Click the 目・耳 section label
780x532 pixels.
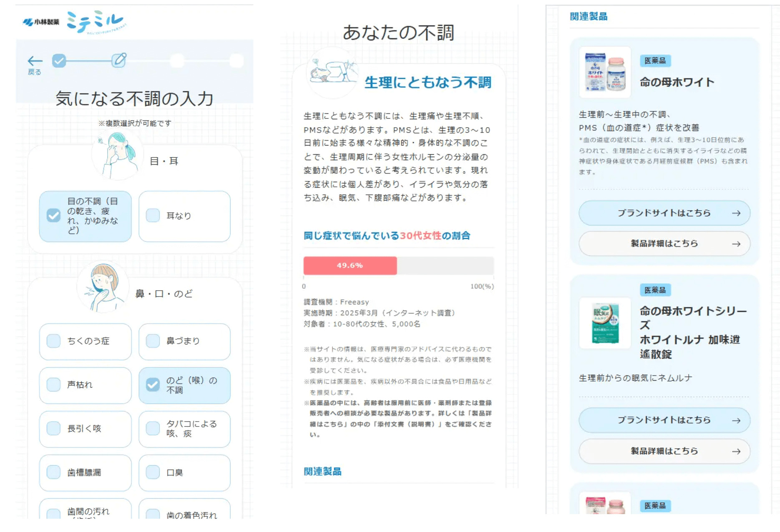click(164, 161)
